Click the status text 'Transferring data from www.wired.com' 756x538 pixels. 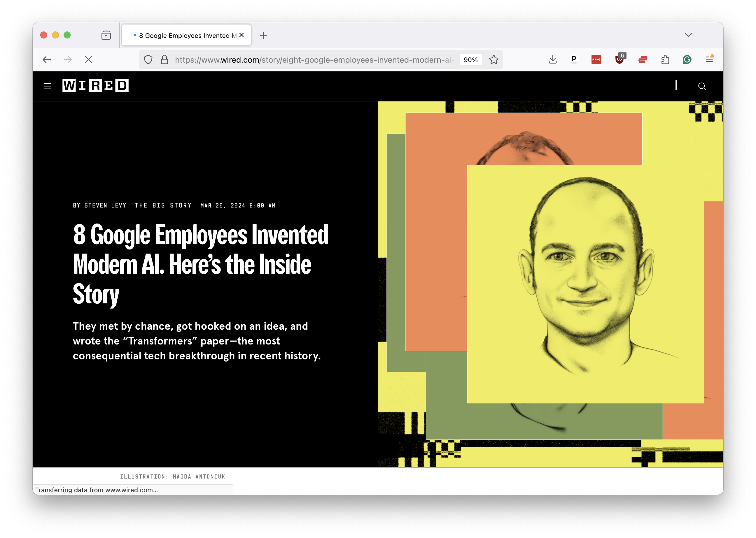[97, 490]
